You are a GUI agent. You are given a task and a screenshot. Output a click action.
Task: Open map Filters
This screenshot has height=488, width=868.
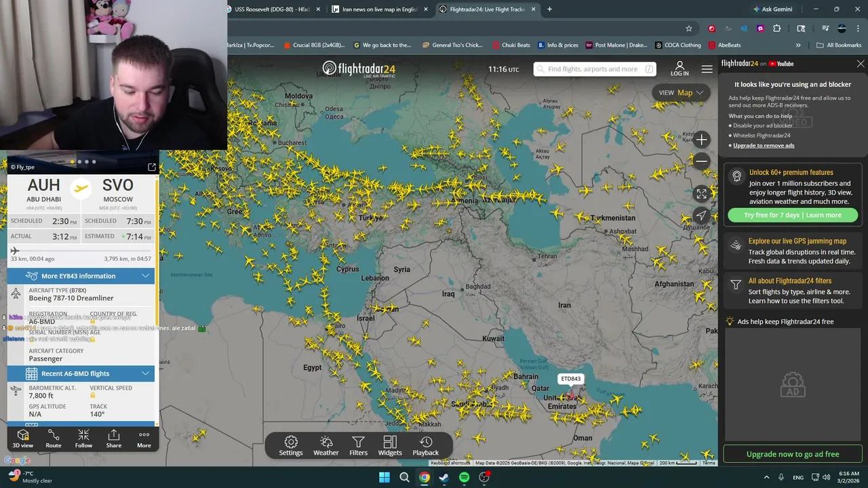358,446
